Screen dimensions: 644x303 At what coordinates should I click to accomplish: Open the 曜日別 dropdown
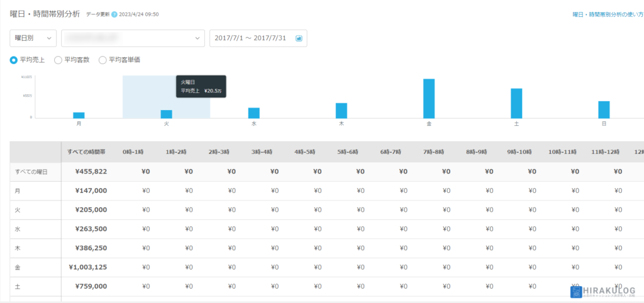[33, 38]
